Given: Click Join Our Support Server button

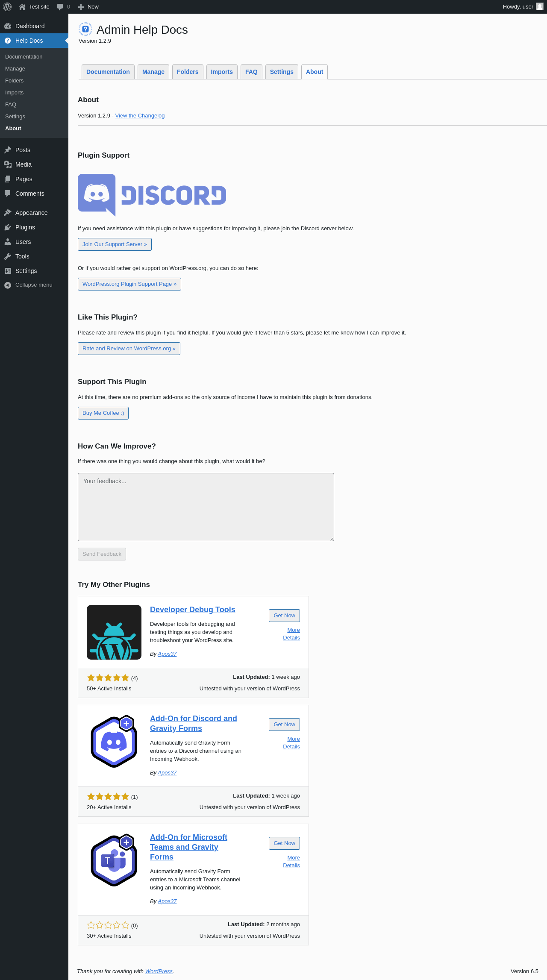Looking at the screenshot, I should pyautogui.click(x=115, y=244).
